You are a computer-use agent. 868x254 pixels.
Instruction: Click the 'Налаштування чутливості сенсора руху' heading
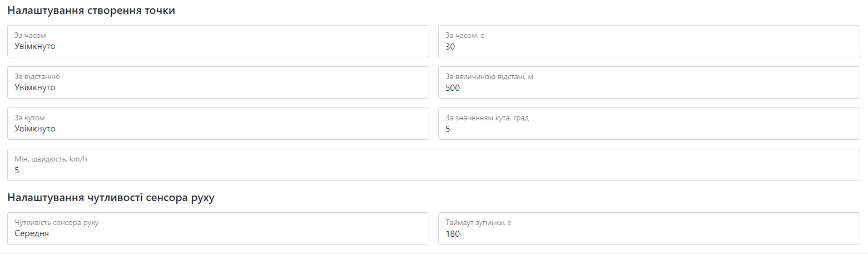click(x=111, y=198)
